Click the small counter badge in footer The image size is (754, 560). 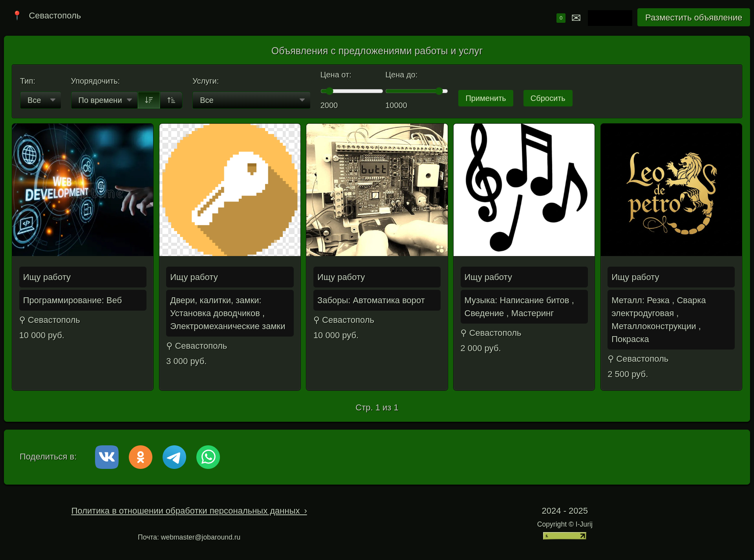tap(564, 536)
